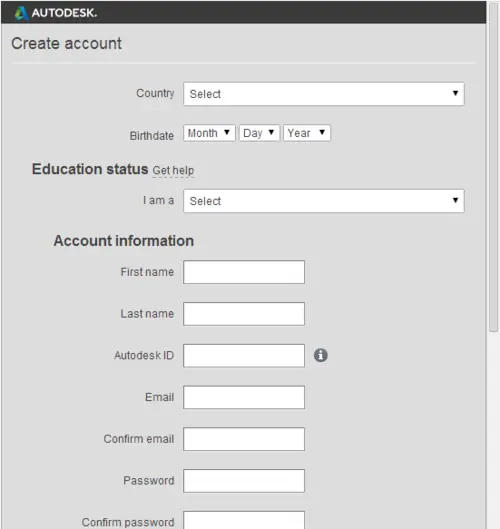Viewport: 500px width, 529px height.
Task: Click the 'Autodesk ID' label
Action: point(144,355)
